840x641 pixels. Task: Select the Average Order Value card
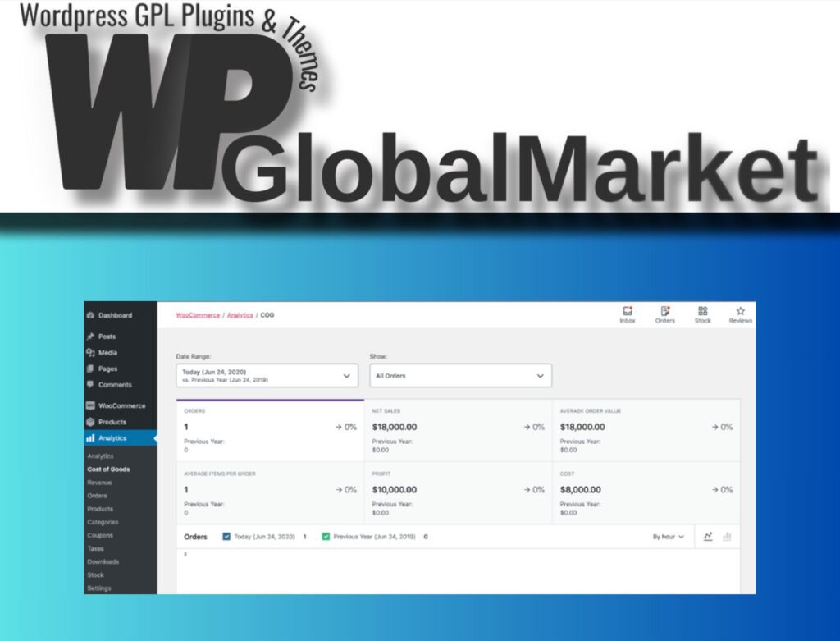pyautogui.click(x=646, y=430)
